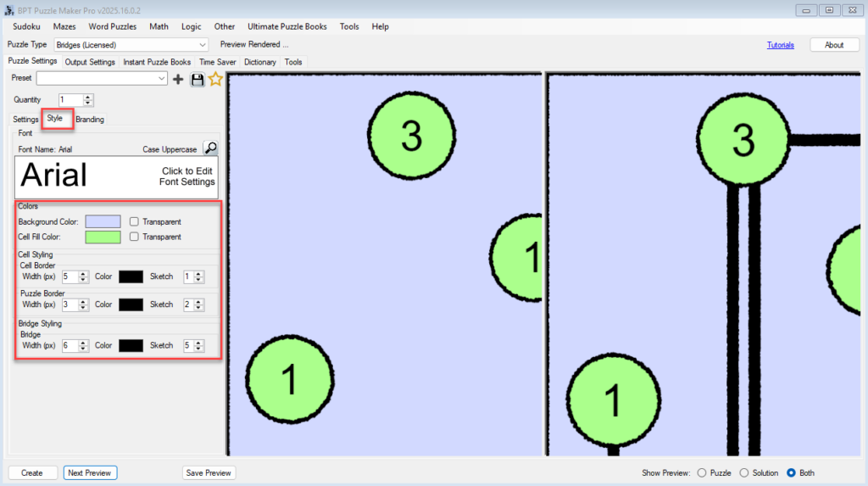Click the Next Preview button
The width and height of the screenshot is (868, 486).
(90, 472)
